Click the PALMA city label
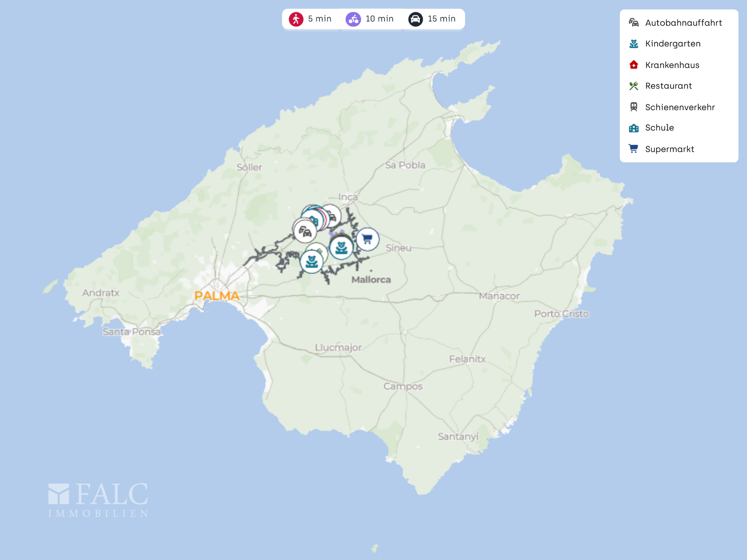This screenshot has width=747, height=560. (x=217, y=296)
